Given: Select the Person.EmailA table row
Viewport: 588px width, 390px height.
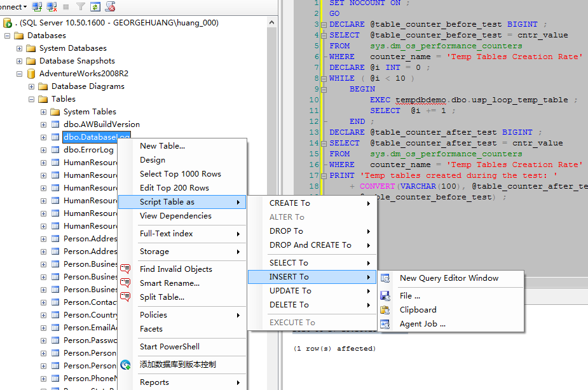Looking at the screenshot, I should 90,328.
